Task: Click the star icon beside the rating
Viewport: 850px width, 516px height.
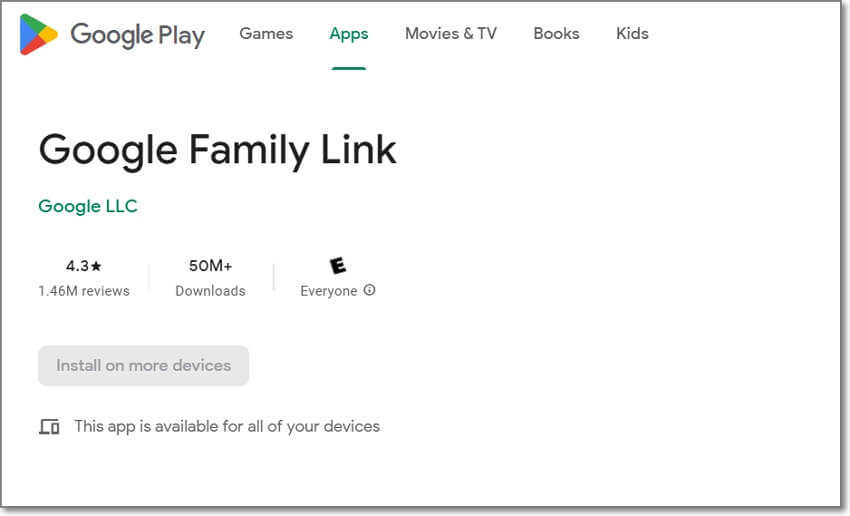Action: coord(97,266)
